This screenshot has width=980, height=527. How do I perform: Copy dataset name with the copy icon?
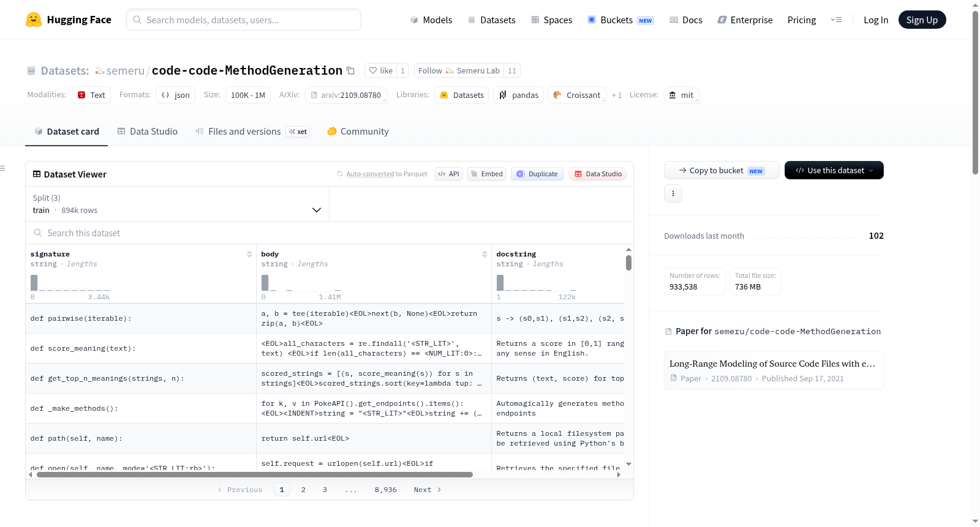click(350, 70)
